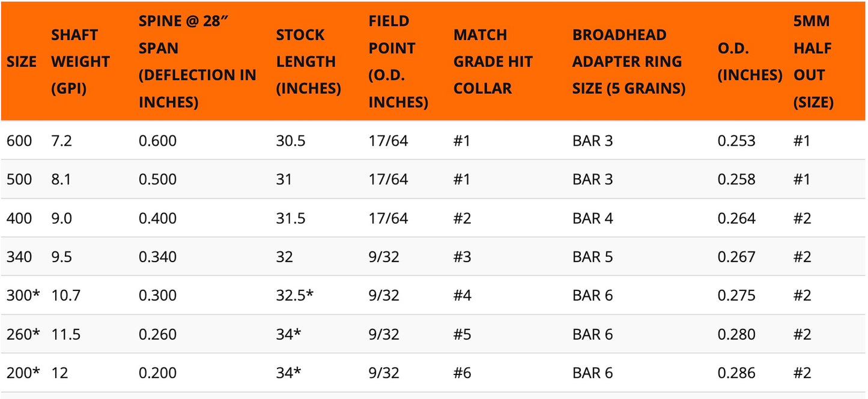
Task: Click the size 200* cell
Action: (23, 373)
